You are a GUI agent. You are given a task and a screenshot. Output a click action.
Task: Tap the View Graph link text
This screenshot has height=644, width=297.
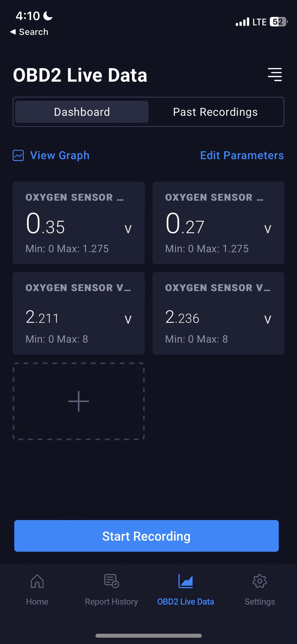coord(60,156)
